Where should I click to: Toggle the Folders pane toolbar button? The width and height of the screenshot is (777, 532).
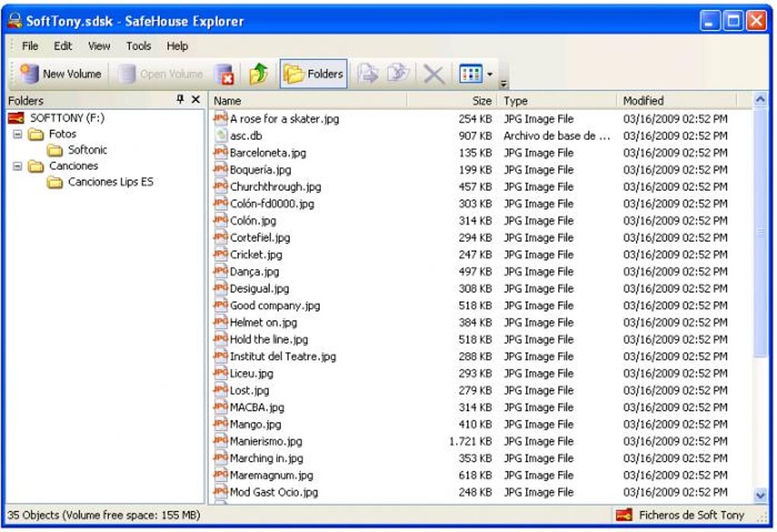313,74
